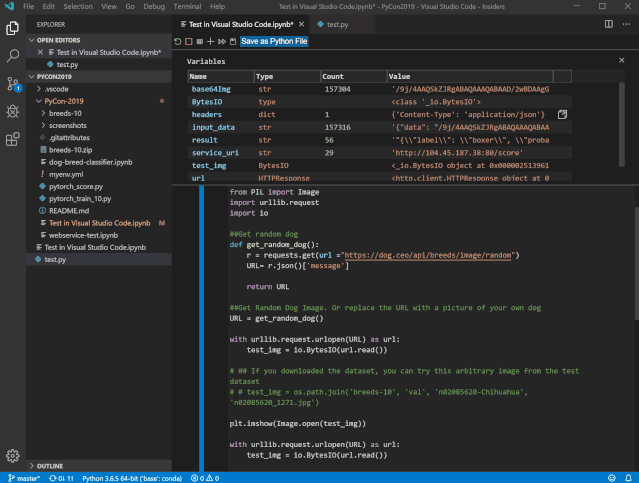This screenshot has height=483, width=639.
Task: Select the Python 3.6.5 interpreter in status bar
Action: 132,478
